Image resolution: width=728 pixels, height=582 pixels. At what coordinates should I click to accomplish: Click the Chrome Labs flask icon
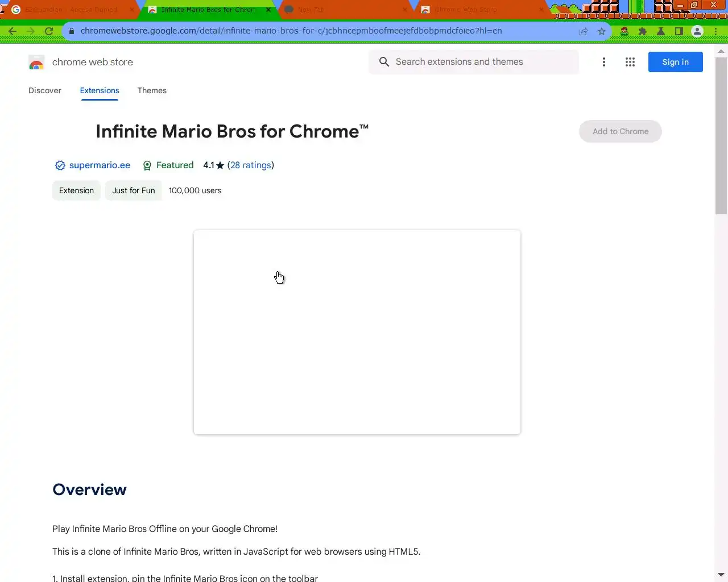(661, 31)
